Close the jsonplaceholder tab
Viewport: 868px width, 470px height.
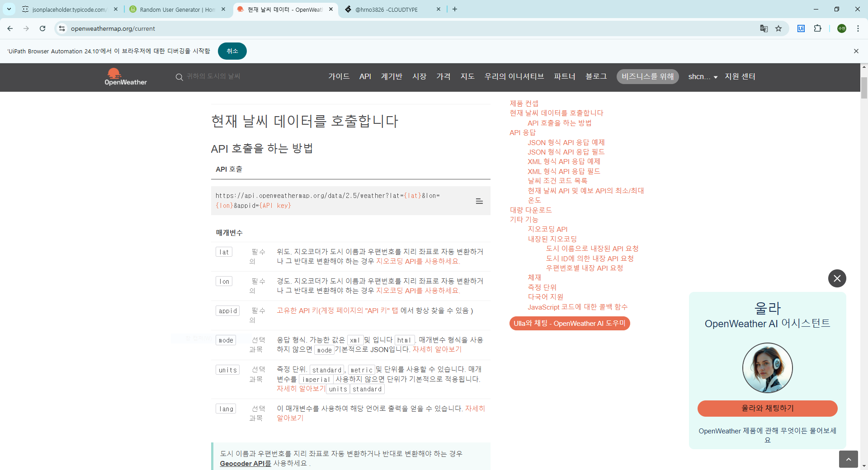tap(116, 9)
